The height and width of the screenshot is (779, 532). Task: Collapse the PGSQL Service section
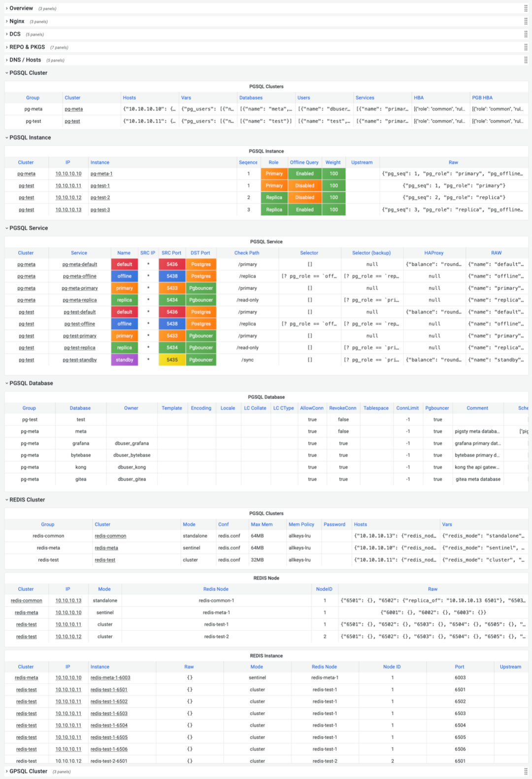pyautogui.click(x=7, y=228)
